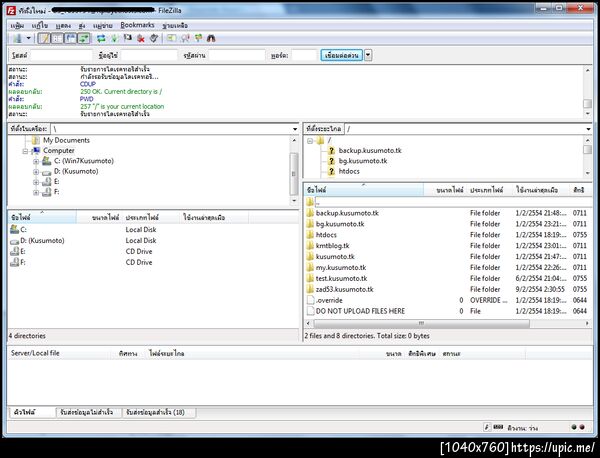The width and height of the screenshot is (600, 458).
Task: Open remote file search binoculars icon
Action: click(211, 38)
